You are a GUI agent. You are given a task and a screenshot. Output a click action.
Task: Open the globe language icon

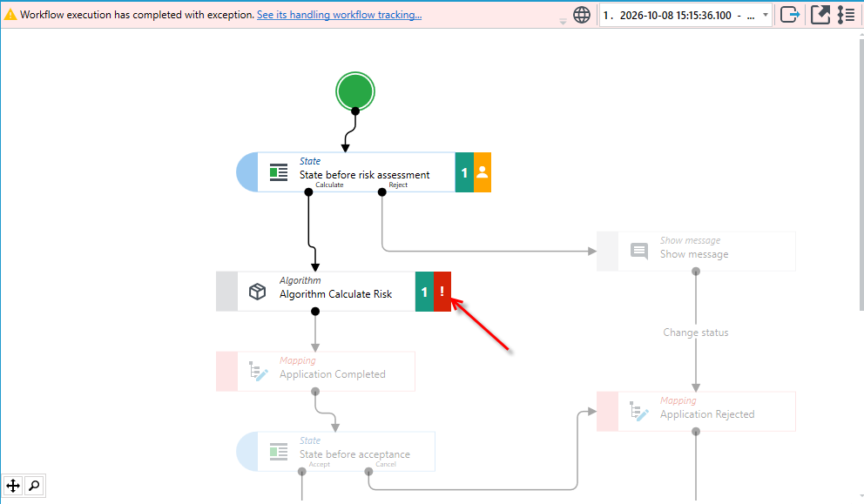tap(581, 15)
